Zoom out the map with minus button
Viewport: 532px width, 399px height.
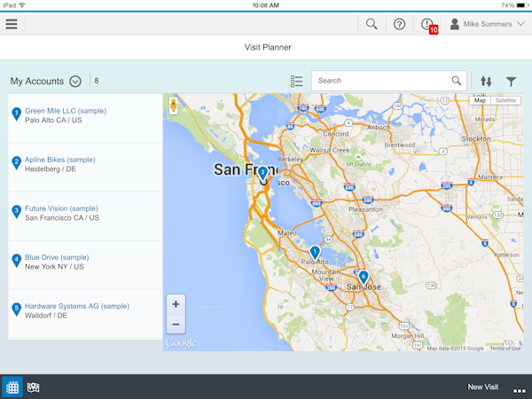(176, 325)
